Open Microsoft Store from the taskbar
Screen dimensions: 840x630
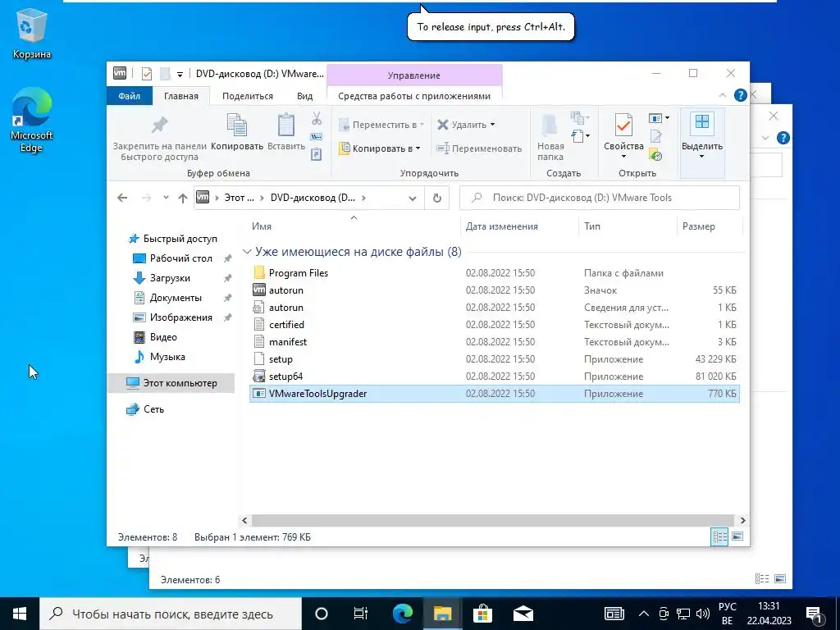pos(482,614)
